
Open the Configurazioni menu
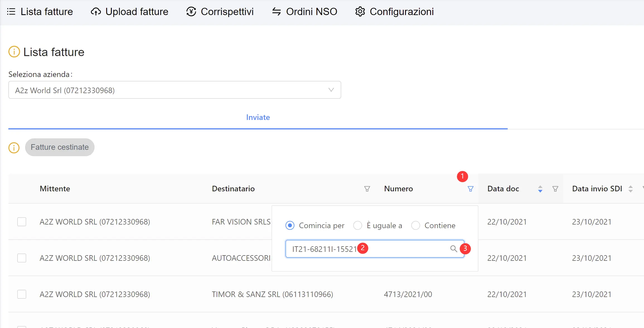(394, 12)
